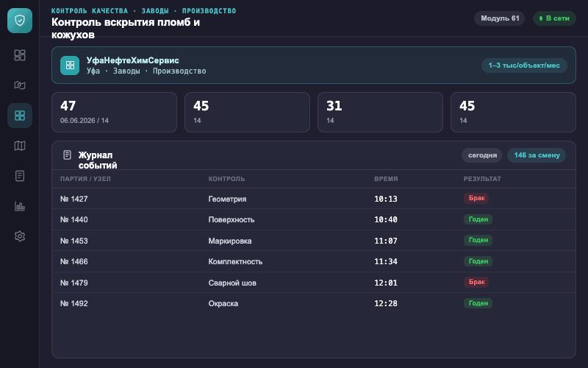Open settings gear icon in sidebar
Screen dimensions: 588x368
[20, 236]
